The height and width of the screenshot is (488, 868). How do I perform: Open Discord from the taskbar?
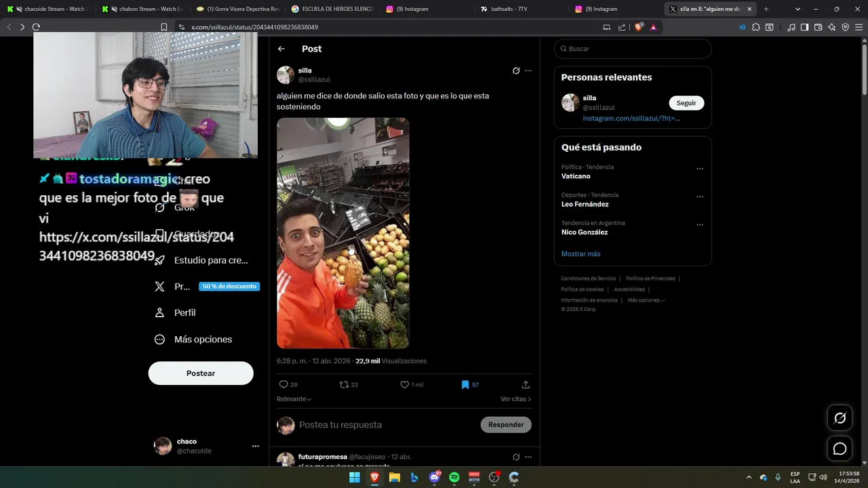[435, 477]
